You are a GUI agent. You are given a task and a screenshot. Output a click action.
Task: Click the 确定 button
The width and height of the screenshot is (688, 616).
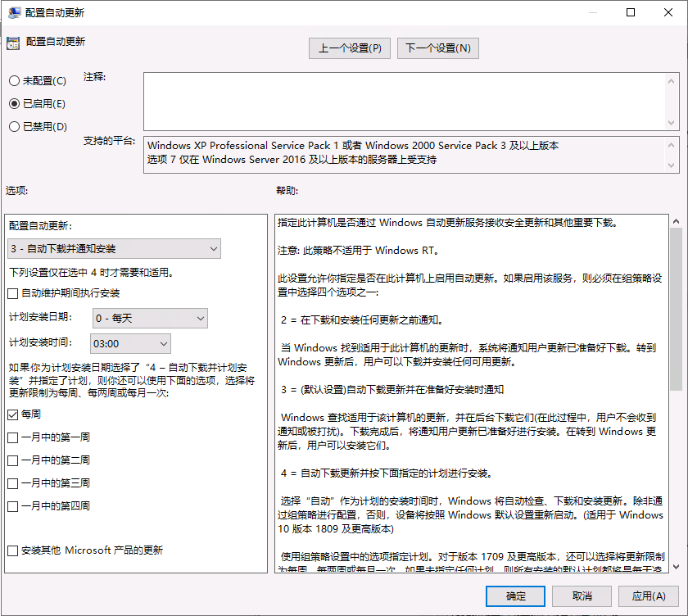515,596
